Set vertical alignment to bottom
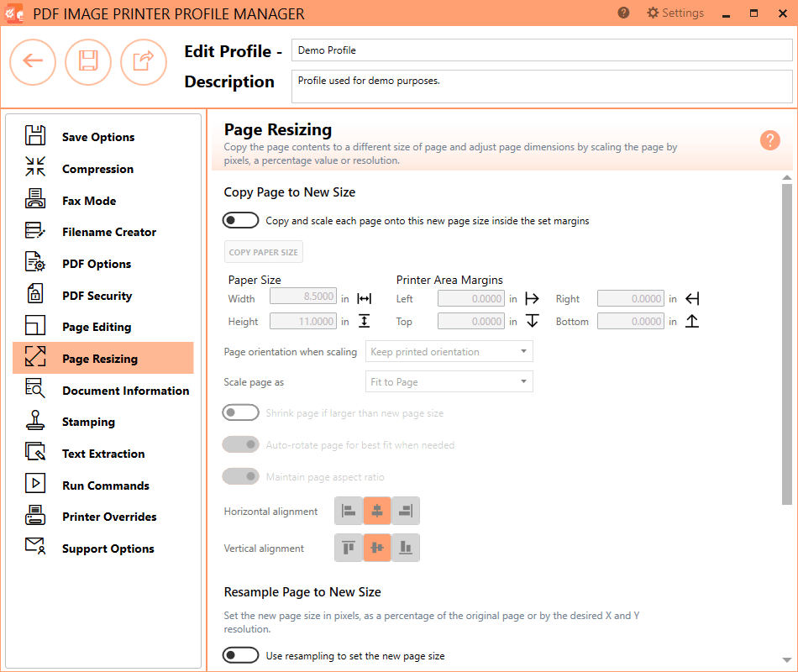Viewport: 798px width, 672px height. point(406,547)
